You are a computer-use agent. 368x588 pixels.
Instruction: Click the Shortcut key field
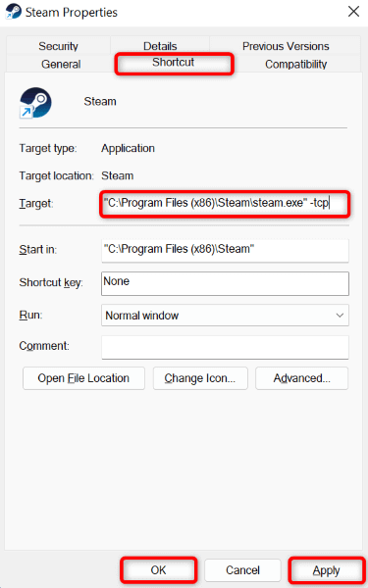[x=225, y=283]
